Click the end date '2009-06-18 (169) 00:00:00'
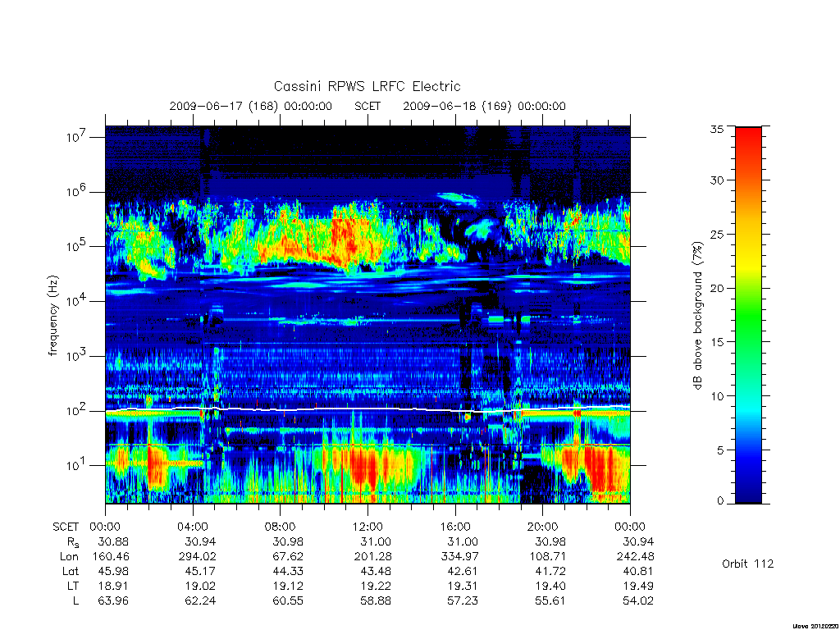Screen dimensions: 840x630 484,106
